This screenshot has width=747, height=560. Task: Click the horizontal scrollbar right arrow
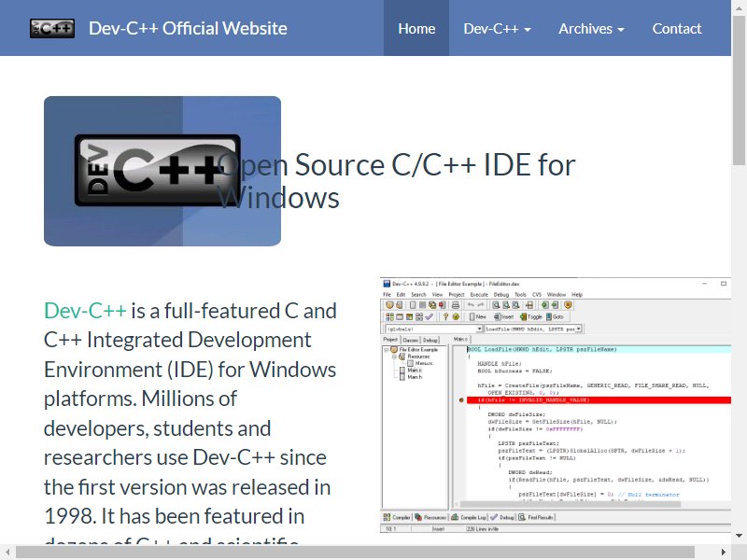[x=724, y=553]
